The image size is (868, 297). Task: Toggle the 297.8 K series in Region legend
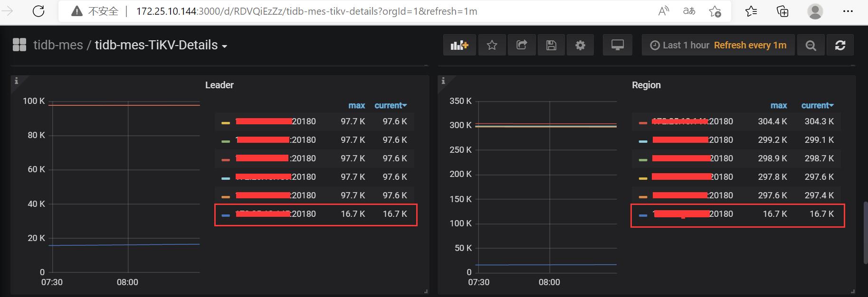[x=693, y=177]
